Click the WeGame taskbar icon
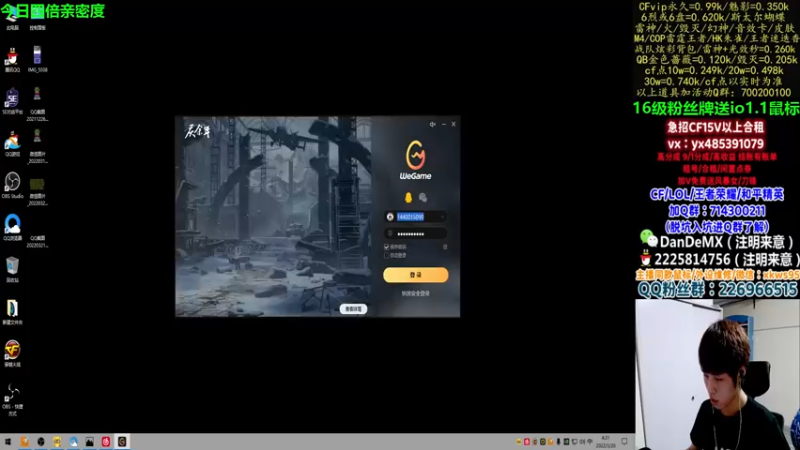Image resolution: width=800 pixels, height=450 pixels. (122, 442)
